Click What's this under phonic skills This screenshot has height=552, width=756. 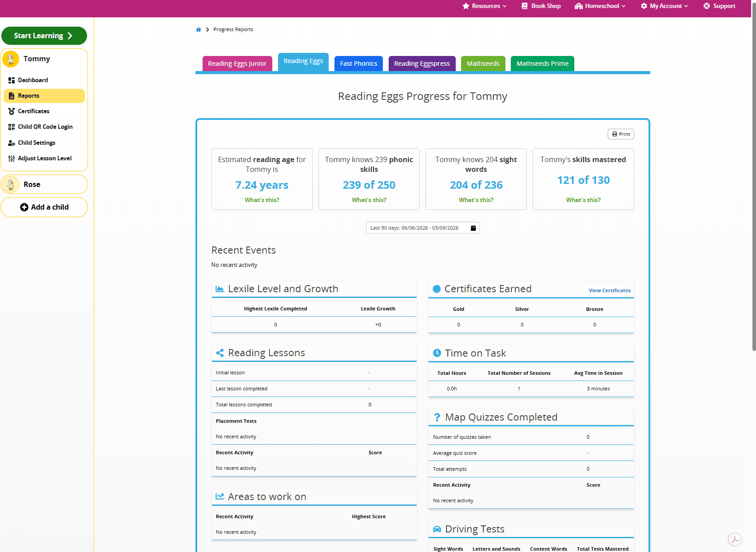click(x=369, y=200)
